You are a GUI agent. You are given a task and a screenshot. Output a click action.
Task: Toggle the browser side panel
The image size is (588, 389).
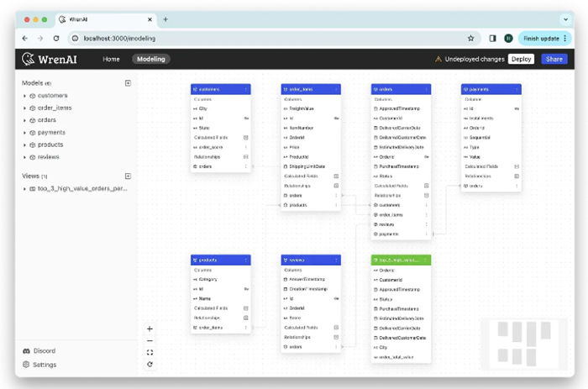click(492, 39)
